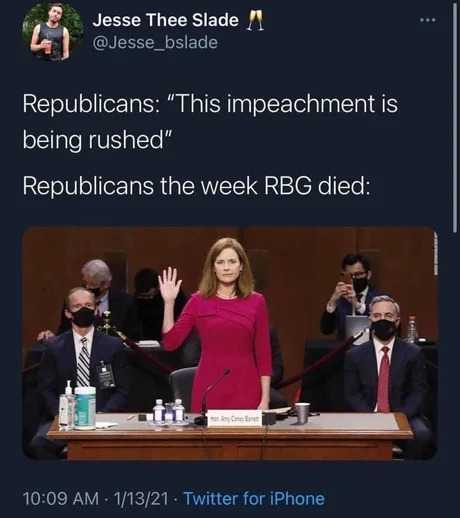Screen dimensions: 460x518
Task: Open the three-dot more options menu
Action: click(x=427, y=20)
